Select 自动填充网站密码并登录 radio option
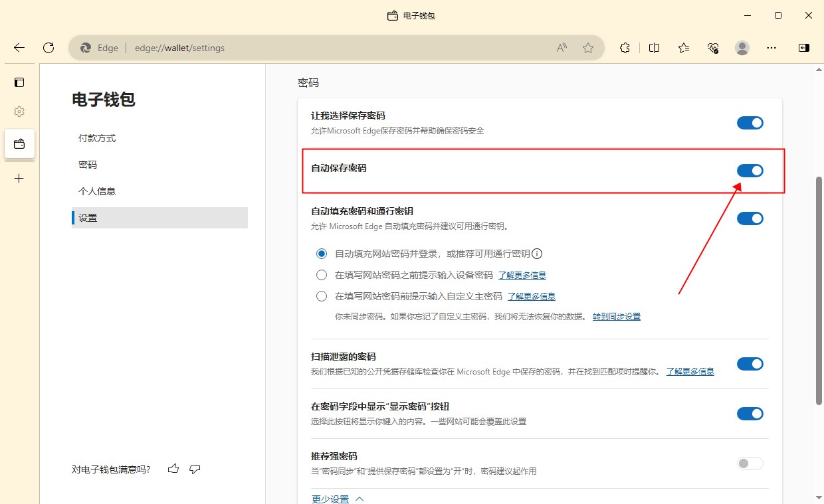824x504 pixels. point(322,254)
